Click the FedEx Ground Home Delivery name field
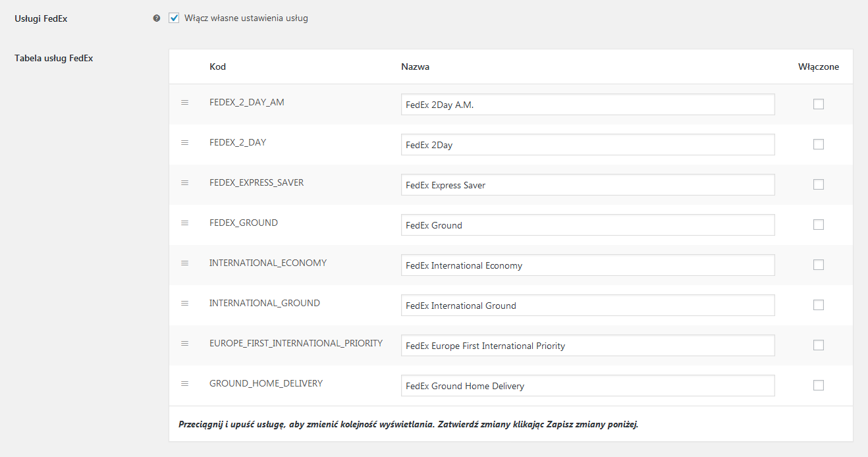The height and width of the screenshot is (457, 868). point(587,385)
